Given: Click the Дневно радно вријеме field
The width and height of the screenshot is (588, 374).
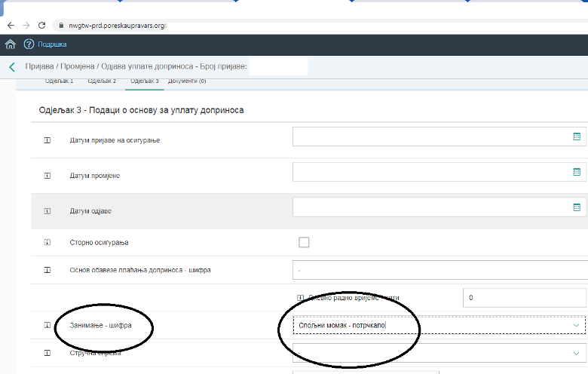Looking at the screenshot, I should point(524,298).
